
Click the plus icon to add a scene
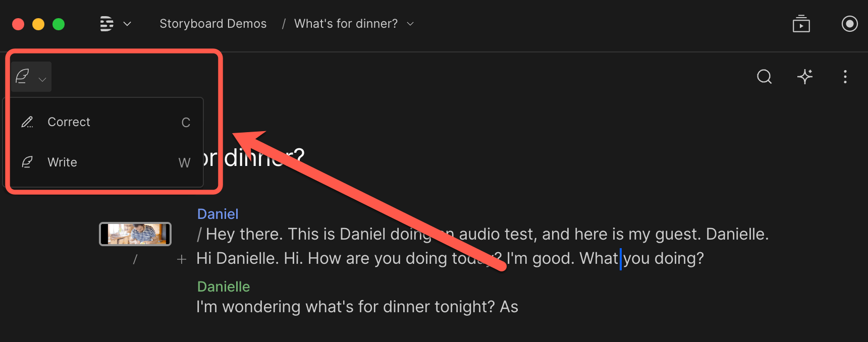(182, 259)
